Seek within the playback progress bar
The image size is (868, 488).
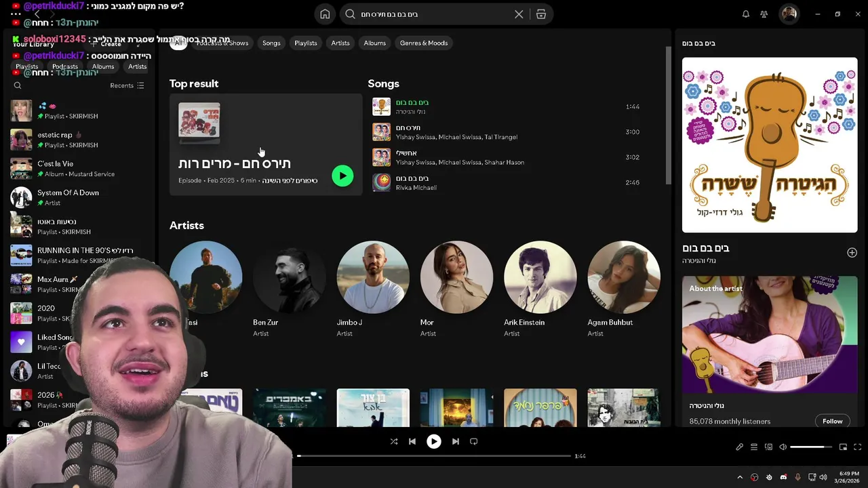pyautogui.click(x=434, y=456)
